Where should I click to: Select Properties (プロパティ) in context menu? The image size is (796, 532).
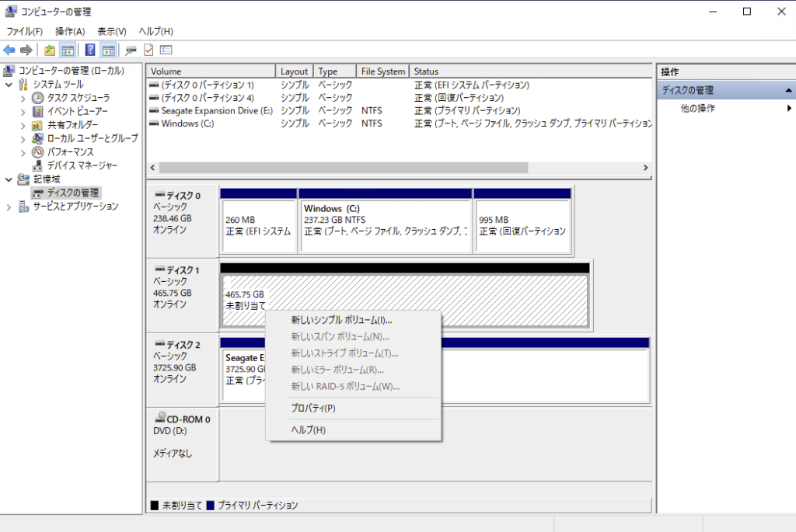pos(312,409)
